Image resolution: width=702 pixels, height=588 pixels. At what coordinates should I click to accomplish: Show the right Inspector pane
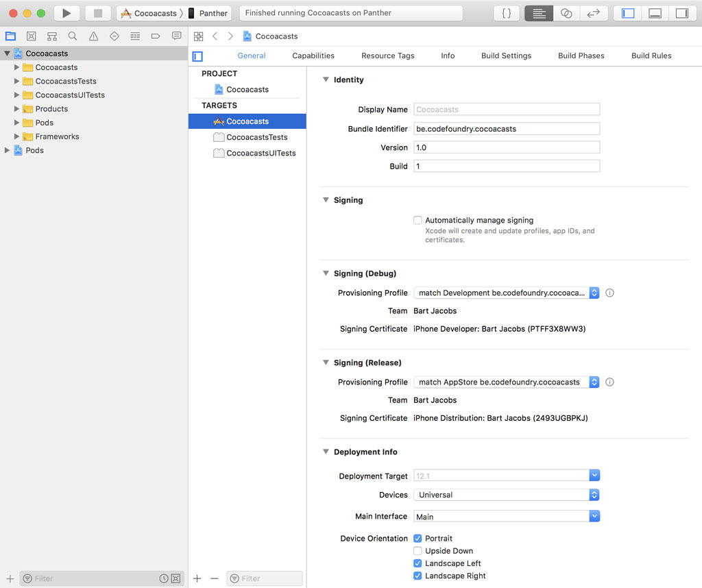click(x=681, y=13)
